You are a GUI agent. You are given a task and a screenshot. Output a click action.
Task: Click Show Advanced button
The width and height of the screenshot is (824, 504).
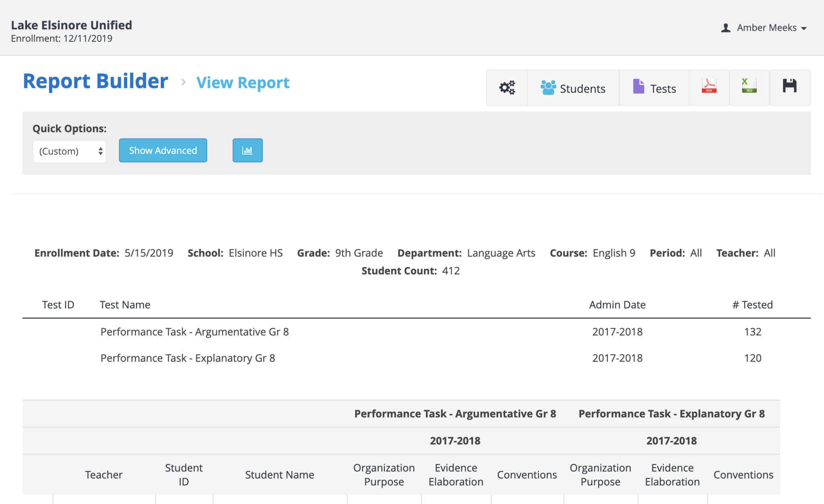pos(163,150)
